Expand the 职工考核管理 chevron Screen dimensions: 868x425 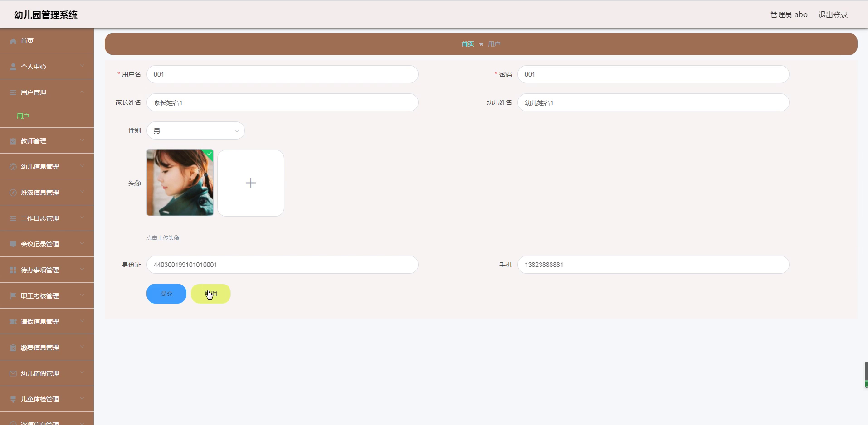pos(82,295)
